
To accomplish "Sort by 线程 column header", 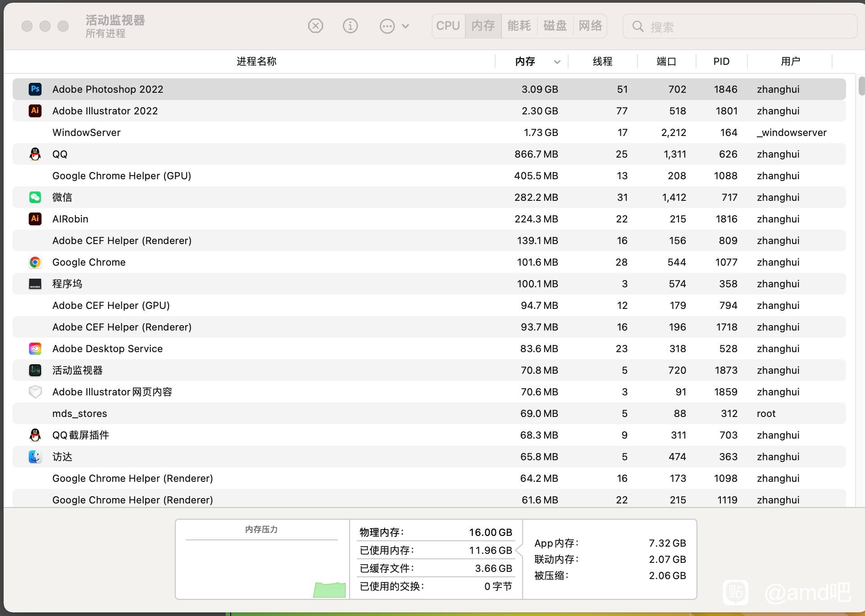I will tap(602, 61).
